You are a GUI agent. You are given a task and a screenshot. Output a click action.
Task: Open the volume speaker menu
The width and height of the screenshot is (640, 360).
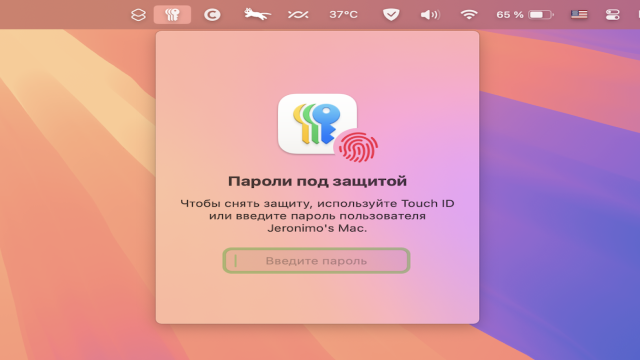click(430, 15)
